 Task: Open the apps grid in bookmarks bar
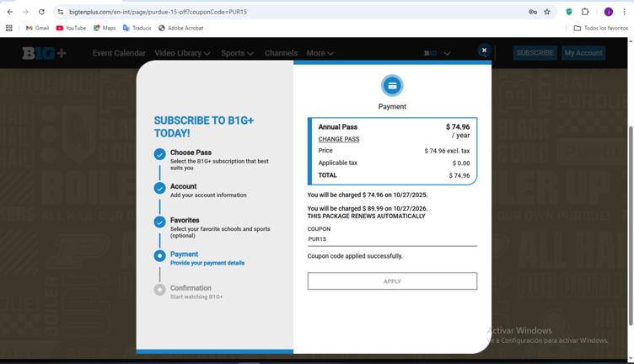(x=9, y=28)
